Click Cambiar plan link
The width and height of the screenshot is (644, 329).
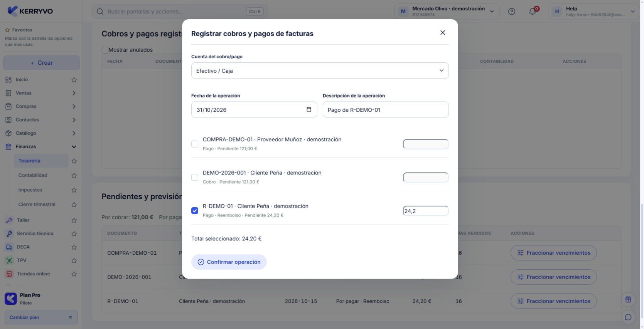(41, 317)
